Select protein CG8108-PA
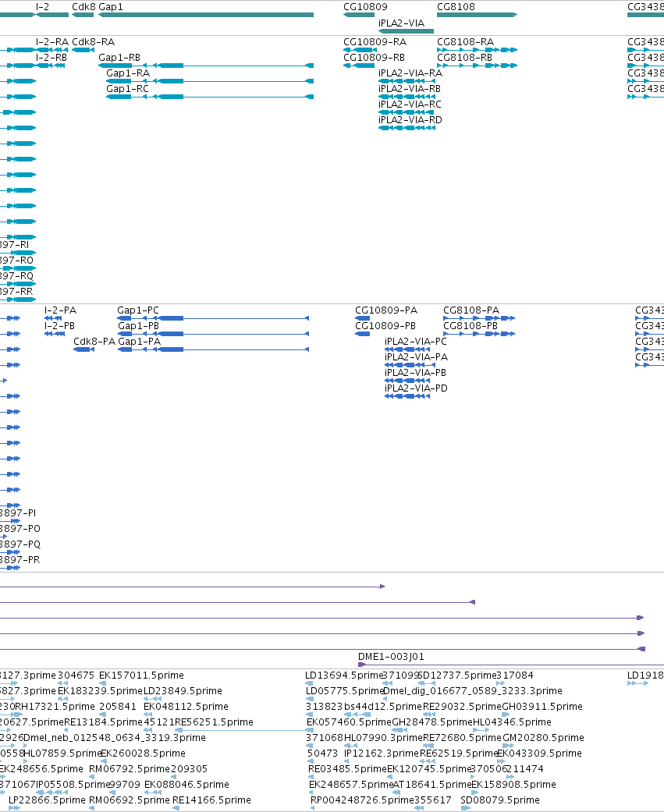The width and height of the screenshot is (664, 812). point(479,318)
